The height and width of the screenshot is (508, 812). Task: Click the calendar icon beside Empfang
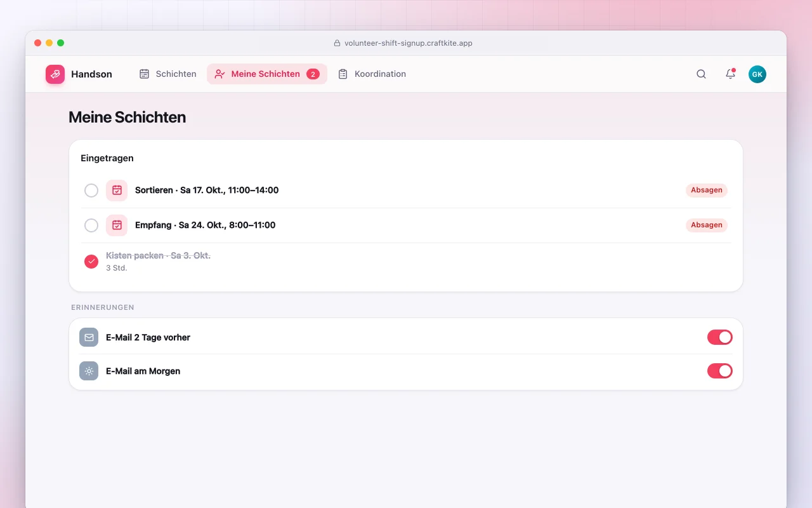pos(117,225)
